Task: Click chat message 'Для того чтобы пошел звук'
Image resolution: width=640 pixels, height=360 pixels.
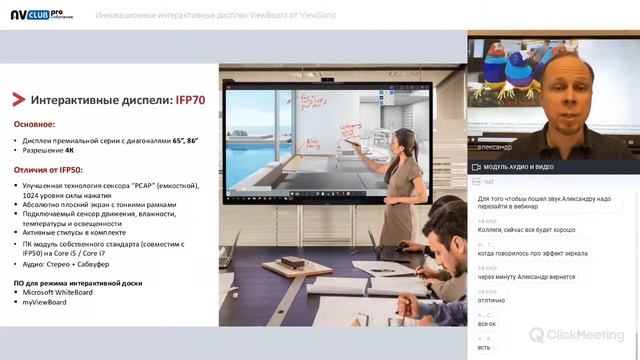Action: 544,202
